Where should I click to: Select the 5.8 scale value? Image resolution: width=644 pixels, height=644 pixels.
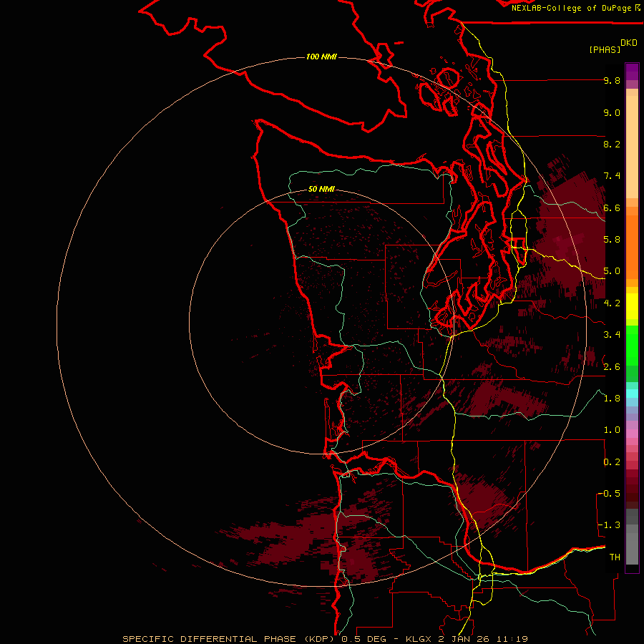(x=612, y=240)
